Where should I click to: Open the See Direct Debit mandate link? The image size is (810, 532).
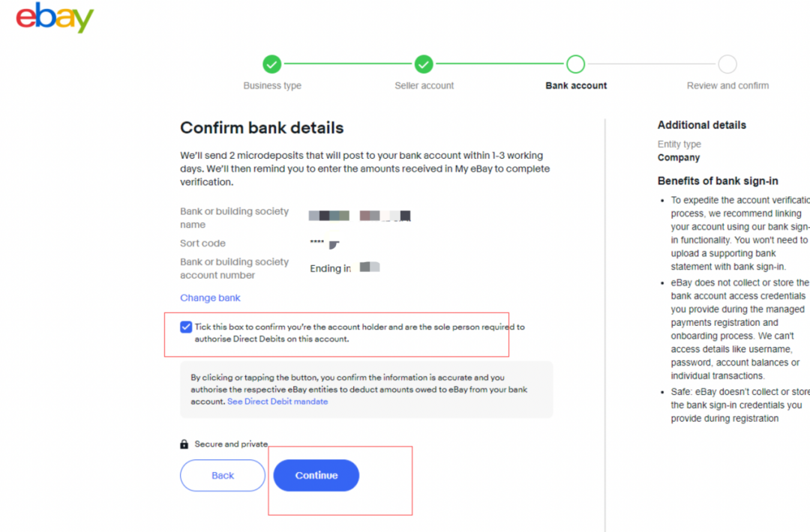pyautogui.click(x=277, y=402)
